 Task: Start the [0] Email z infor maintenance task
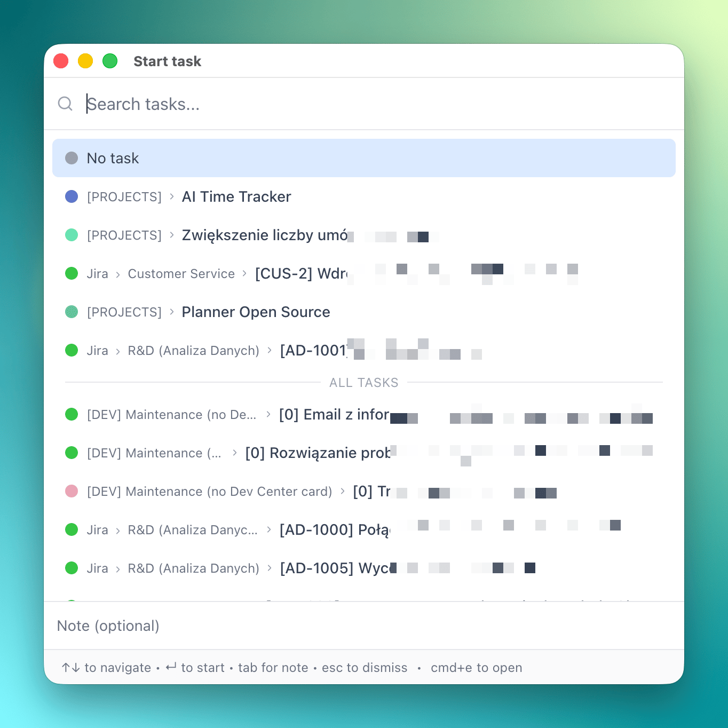pyautogui.click(x=334, y=414)
